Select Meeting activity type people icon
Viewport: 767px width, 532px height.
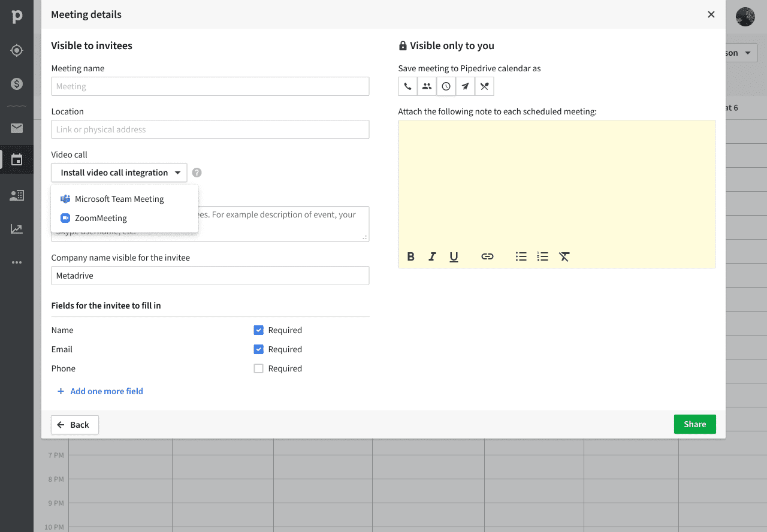[x=427, y=86]
